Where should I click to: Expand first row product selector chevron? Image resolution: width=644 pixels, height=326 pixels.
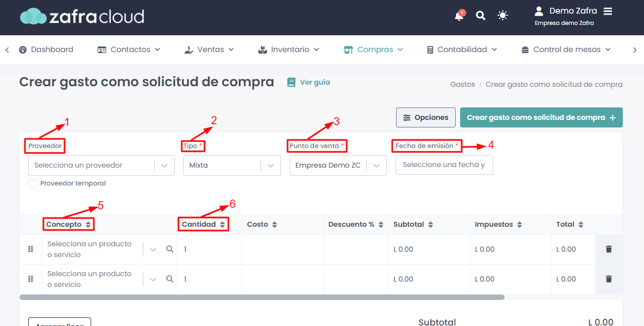coord(153,249)
